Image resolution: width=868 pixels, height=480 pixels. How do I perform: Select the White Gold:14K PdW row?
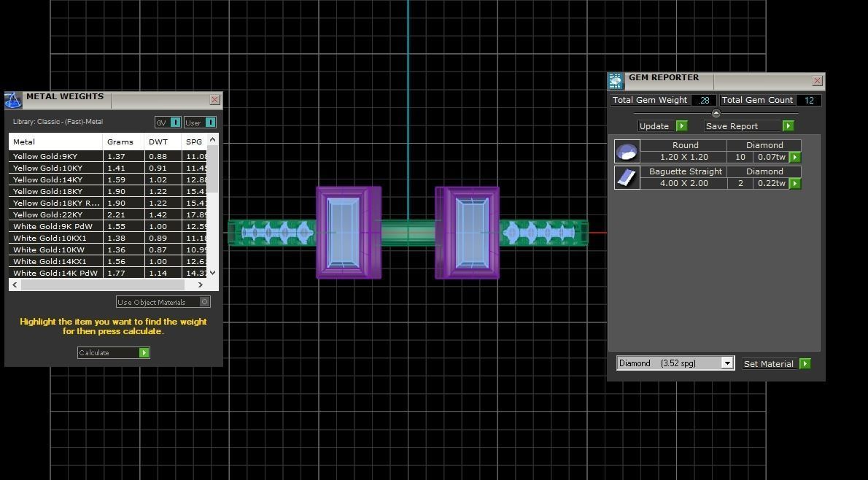point(108,273)
